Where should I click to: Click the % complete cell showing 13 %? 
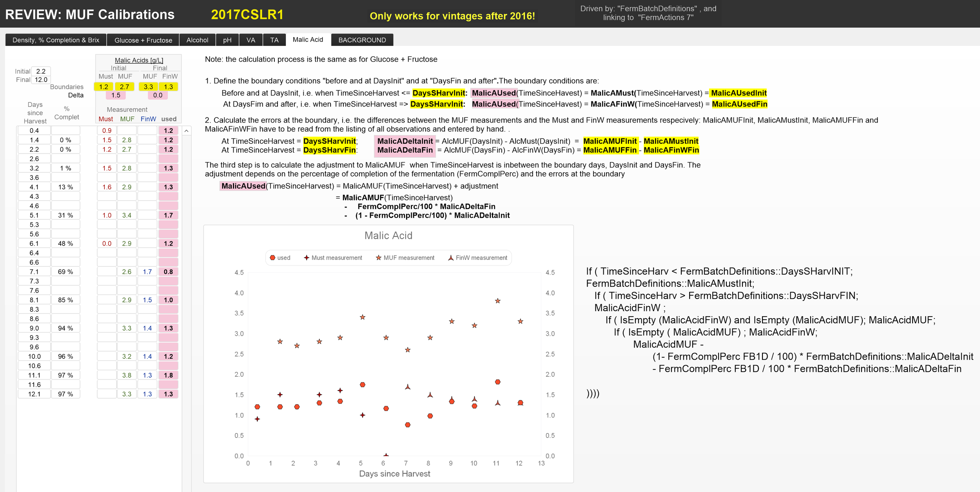coord(65,187)
